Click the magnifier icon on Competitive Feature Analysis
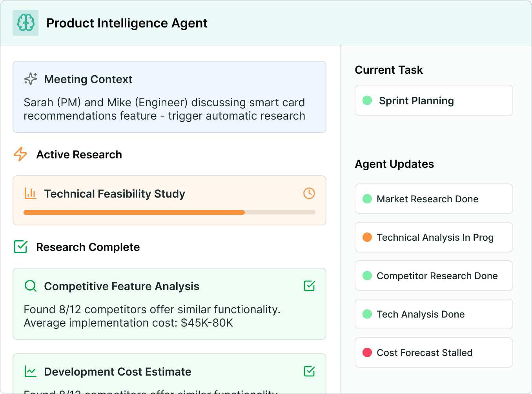The image size is (532, 394). pyautogui.click(x=31, y=286)
